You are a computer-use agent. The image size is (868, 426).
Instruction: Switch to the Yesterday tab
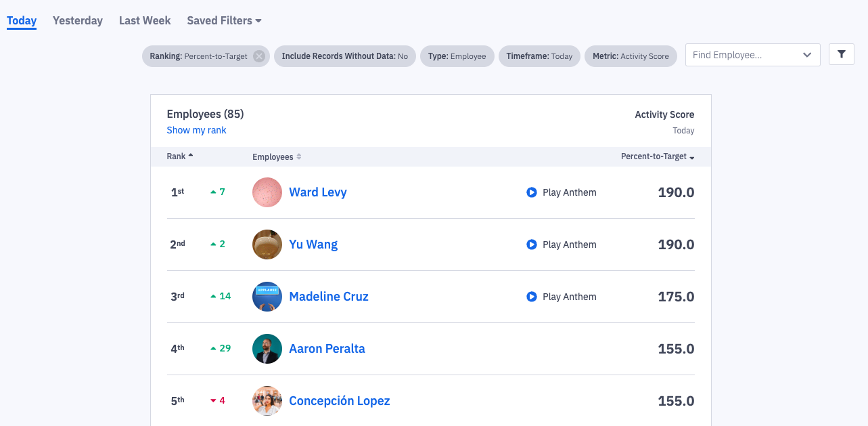(78, 20)
